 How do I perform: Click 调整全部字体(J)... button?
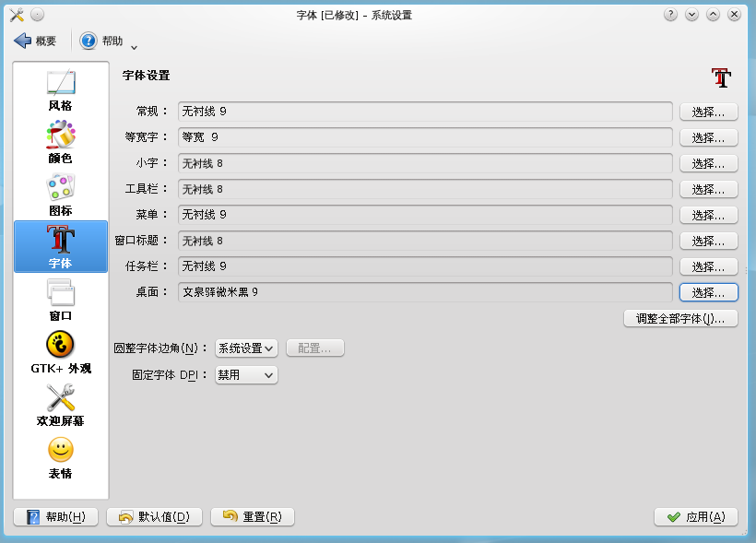680,319
